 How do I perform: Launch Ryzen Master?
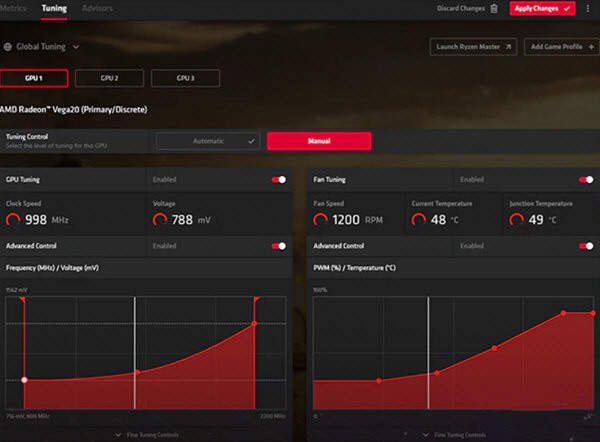(x=473, y=47)
